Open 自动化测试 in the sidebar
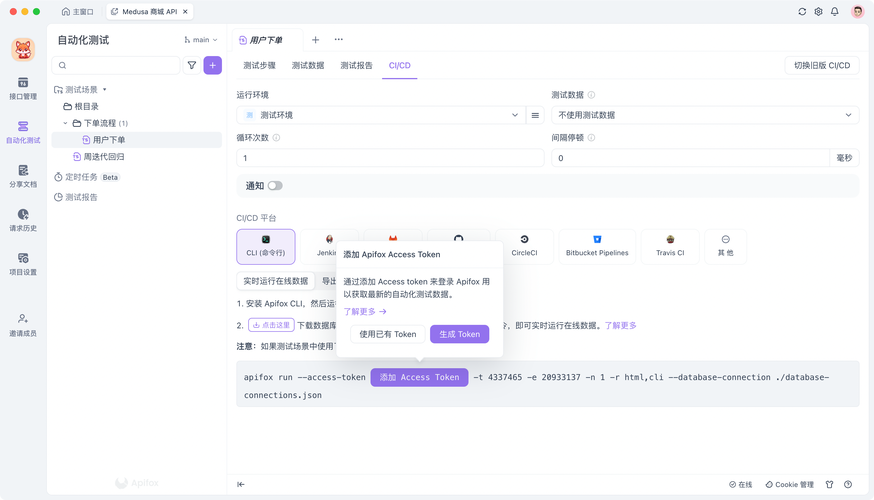The width and height of the screenshot is (874, 500). (23, 133)
